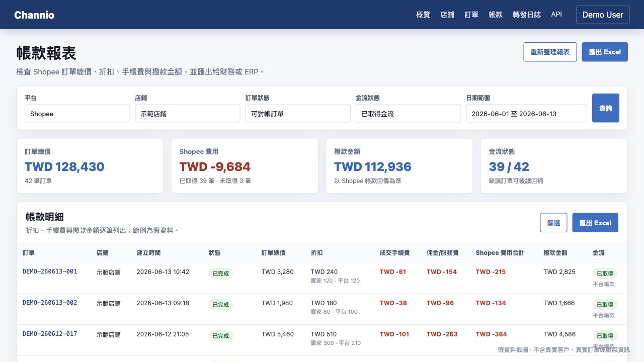The width and height of the screenshot is (644, 362).
Task: Click the 成交手續費 column header
Action: pyautogui.click(x=395, y=253)
